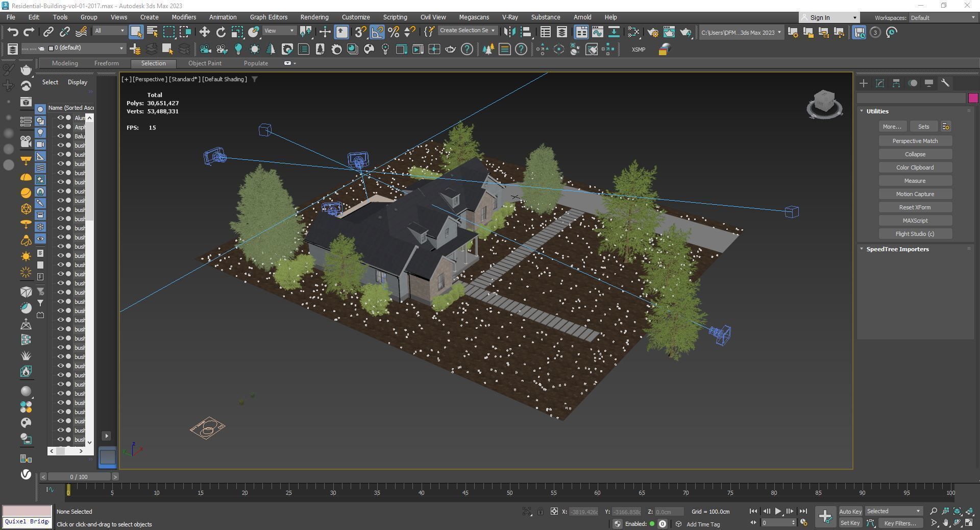Viewport: 980px width, 530px height.
Task: Open the Selected key mode dropdown
Action: coord(893,511)
